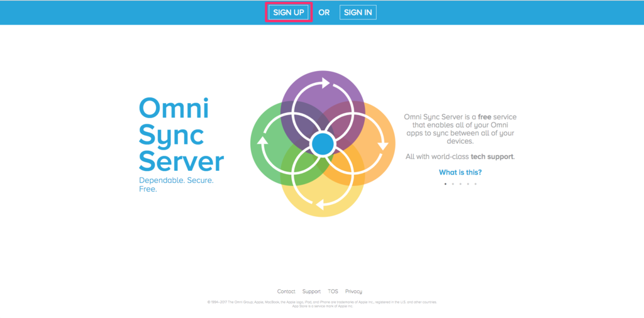Open the TOS footer link

[333, 292]
